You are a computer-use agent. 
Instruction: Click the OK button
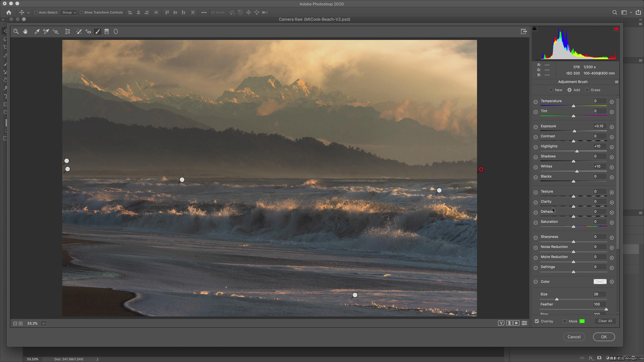604,337
